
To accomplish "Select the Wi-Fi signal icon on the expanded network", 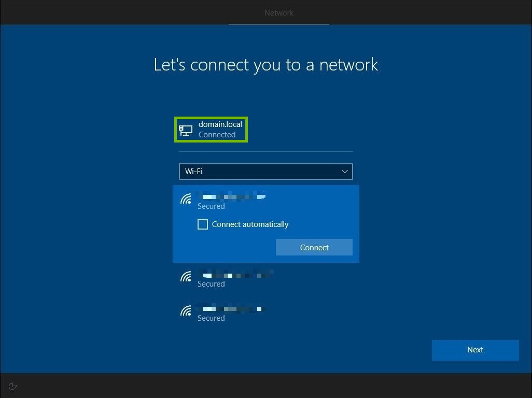I will [186, 198].
